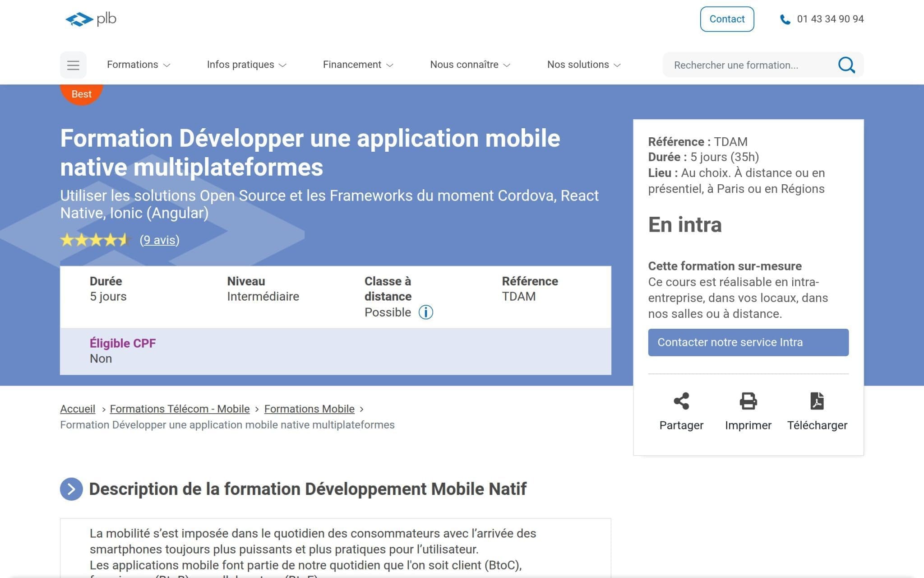Open the Nous connaître dropdown
924x578 pixels.
tap(470, 65)
